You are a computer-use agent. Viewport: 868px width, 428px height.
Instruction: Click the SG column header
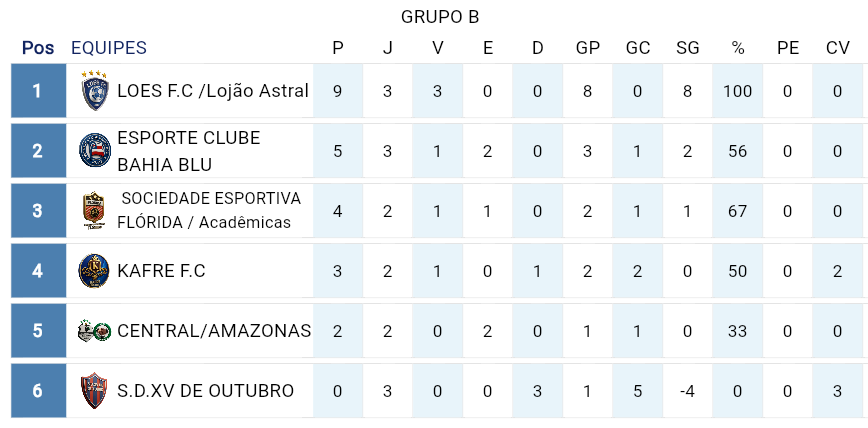(x=688, y=48)
